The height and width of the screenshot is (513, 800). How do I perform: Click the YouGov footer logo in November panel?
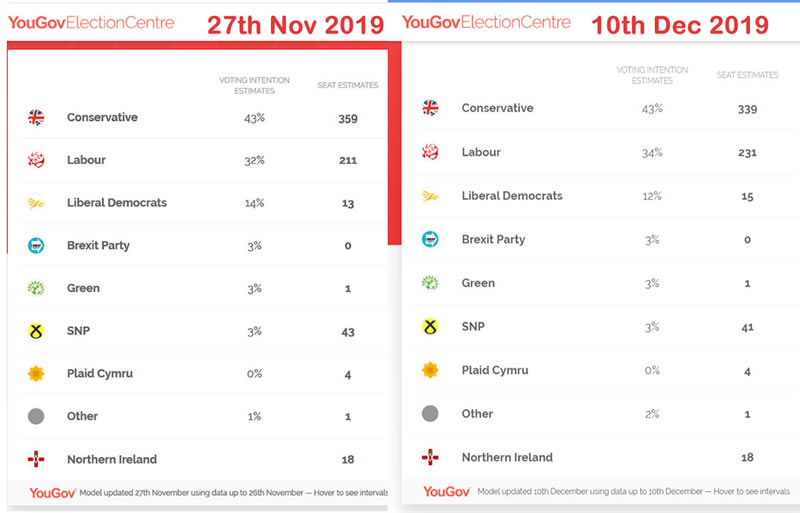point(52,493)
